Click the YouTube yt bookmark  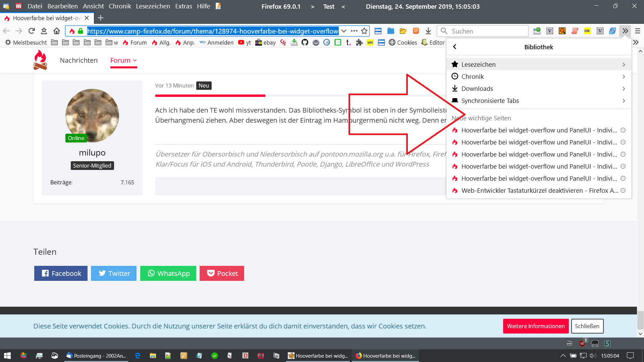point(245,43)
